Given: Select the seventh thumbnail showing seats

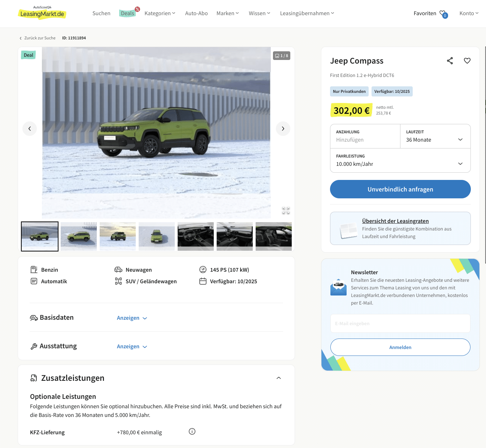Looking at the screenshot, I should click(274, 236).
